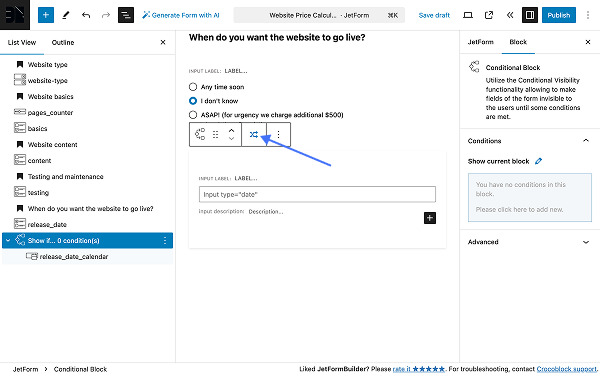The height and width of the screenshot is (375, 600).
Task: Select the Website type heading row
Action: coord(88,65)
